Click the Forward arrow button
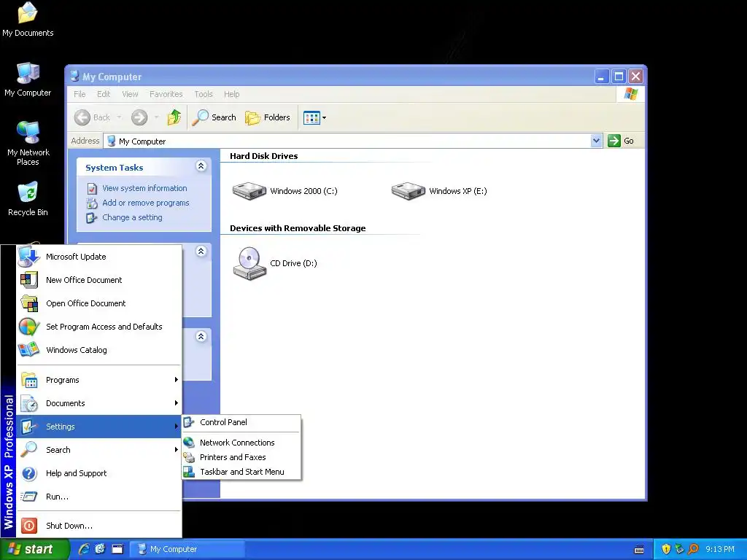The width and height of the screenshot is (747, 560). 139,117
